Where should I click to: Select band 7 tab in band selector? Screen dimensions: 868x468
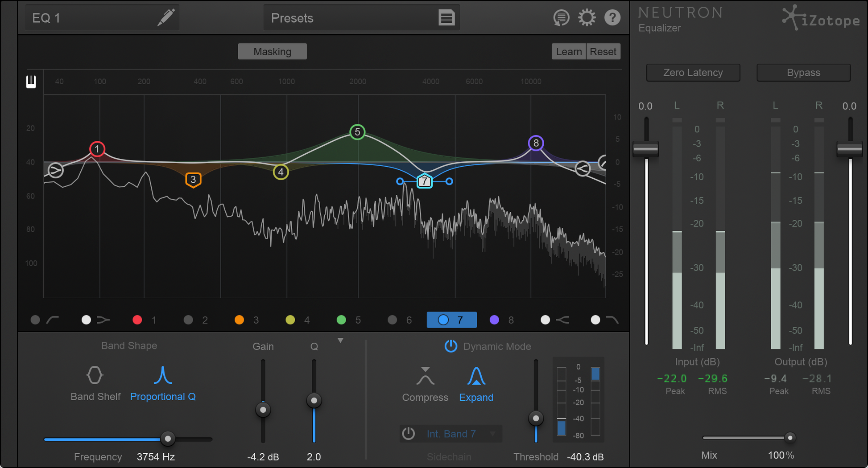pos(451,320)
